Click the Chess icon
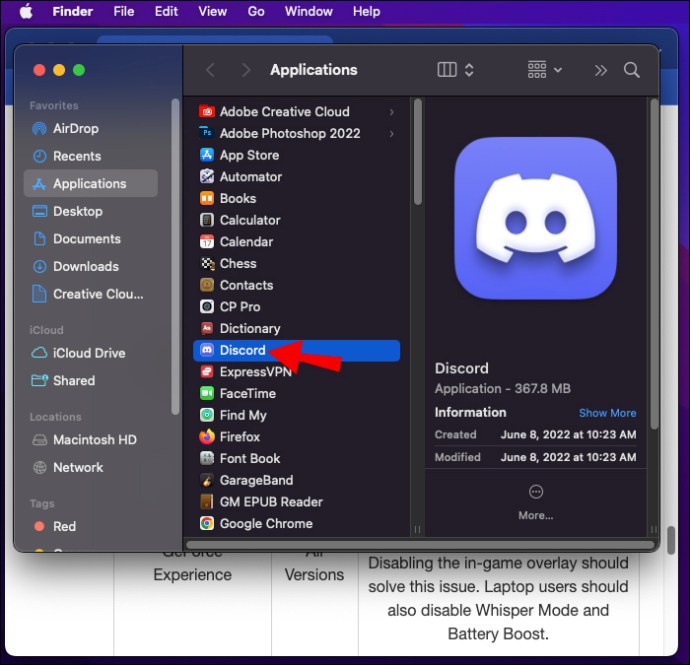This screenshot has height=665, width=690. coord(207,263)
